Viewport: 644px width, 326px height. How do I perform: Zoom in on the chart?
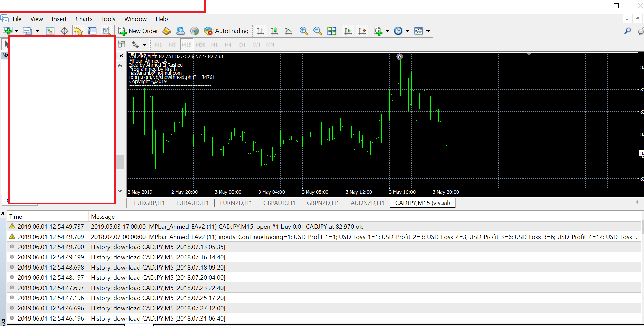(304, 31)
